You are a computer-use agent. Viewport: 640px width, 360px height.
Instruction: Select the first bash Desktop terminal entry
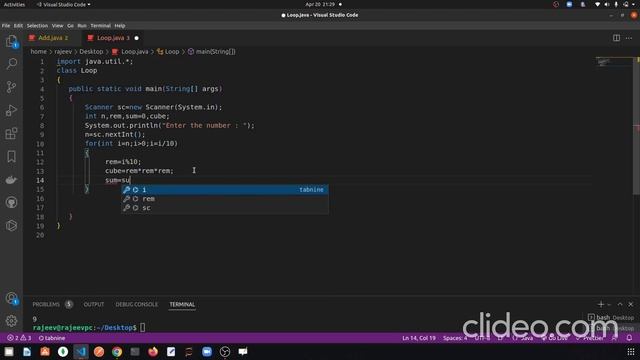(611, 317)
